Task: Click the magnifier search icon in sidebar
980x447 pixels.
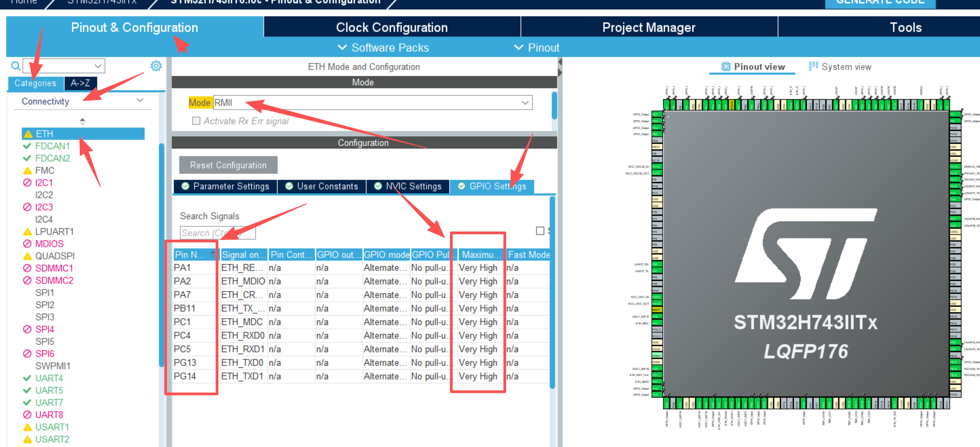Action: [x=16, y=66]
